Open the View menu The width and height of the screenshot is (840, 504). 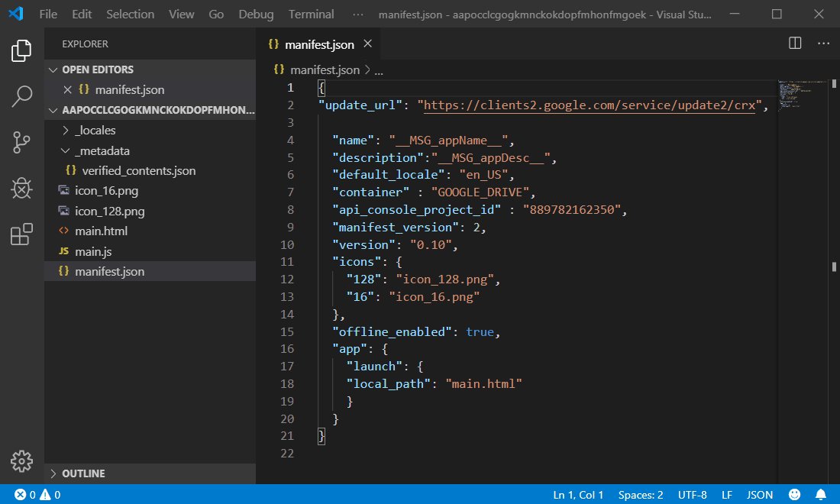pos(181,14)
